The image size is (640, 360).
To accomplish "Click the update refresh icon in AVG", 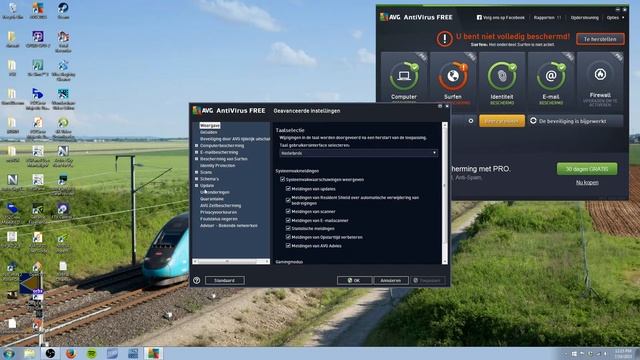I will pyautogui.click(x=533, y=121).
